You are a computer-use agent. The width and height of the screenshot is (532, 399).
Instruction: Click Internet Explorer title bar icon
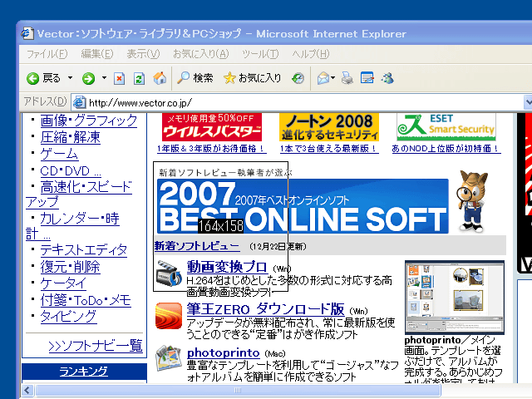coord(27,33)
